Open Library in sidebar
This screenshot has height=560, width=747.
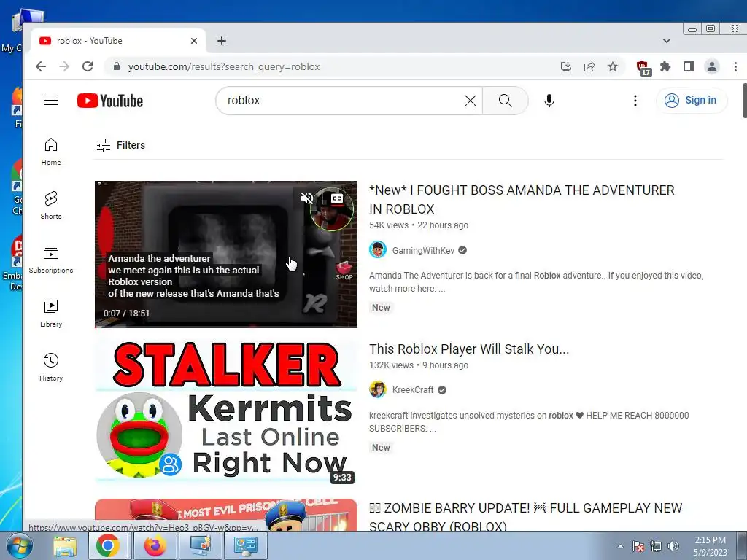[x=51, y=314]
